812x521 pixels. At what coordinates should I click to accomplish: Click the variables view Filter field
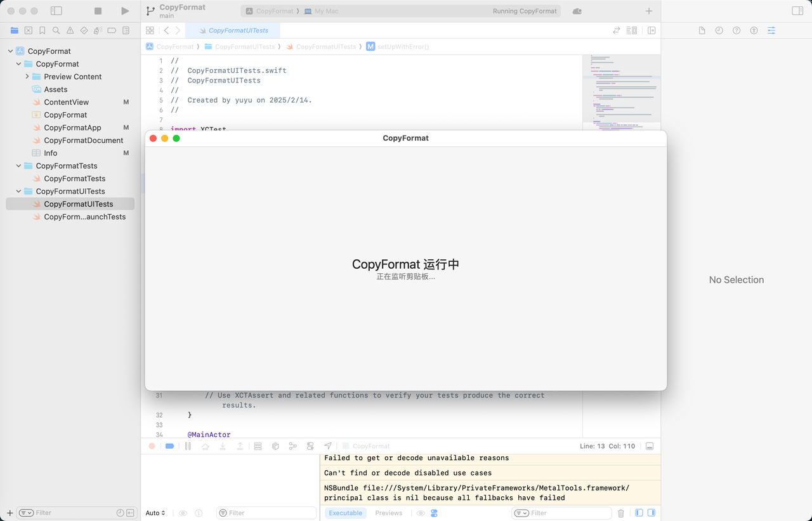pos(266,513)
